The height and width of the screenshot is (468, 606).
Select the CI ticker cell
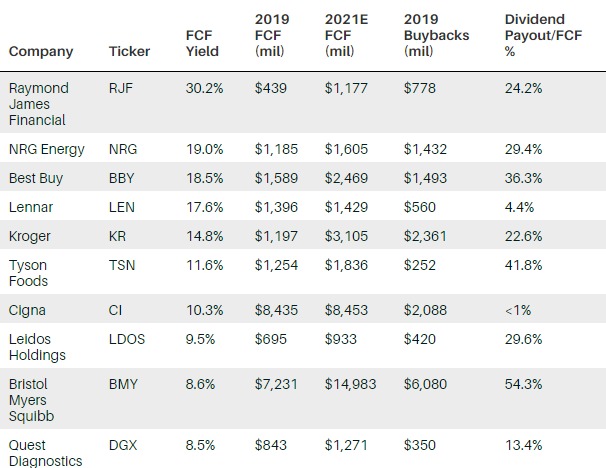[115, 310]
